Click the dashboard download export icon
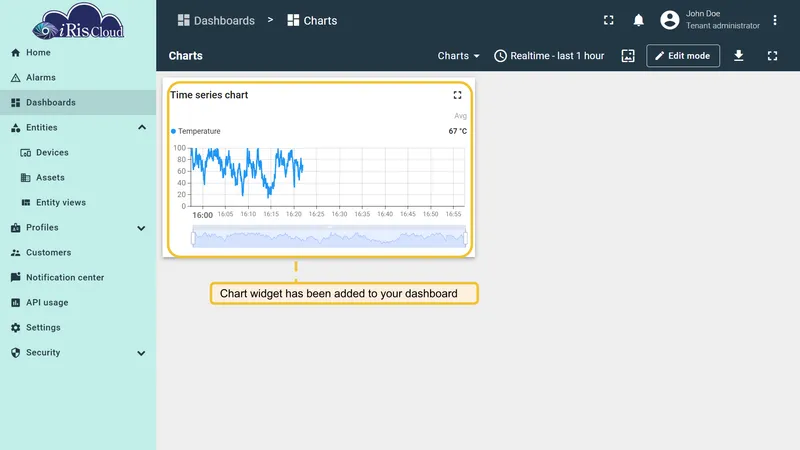800x450 pixels. pyautogui.click(x=738, y=56)
